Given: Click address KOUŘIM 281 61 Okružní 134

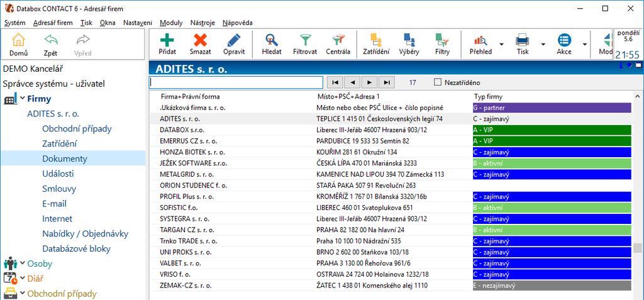Looking at the screenshot, I should (357, 152).
